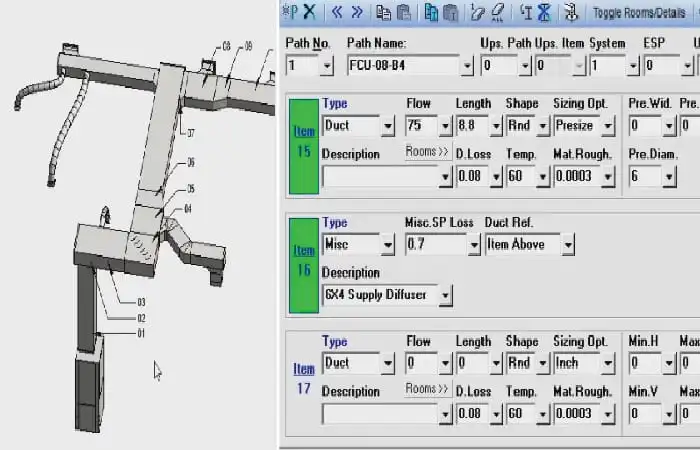700x450 pixels.
Task: Open Item 15 Shape dropdown
Action: pos(542,126)
